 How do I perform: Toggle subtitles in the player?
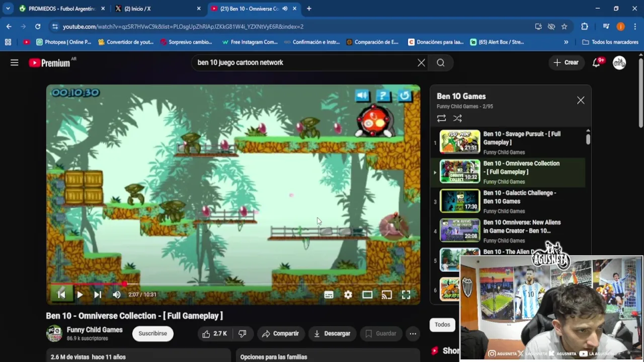click(329, 295)
